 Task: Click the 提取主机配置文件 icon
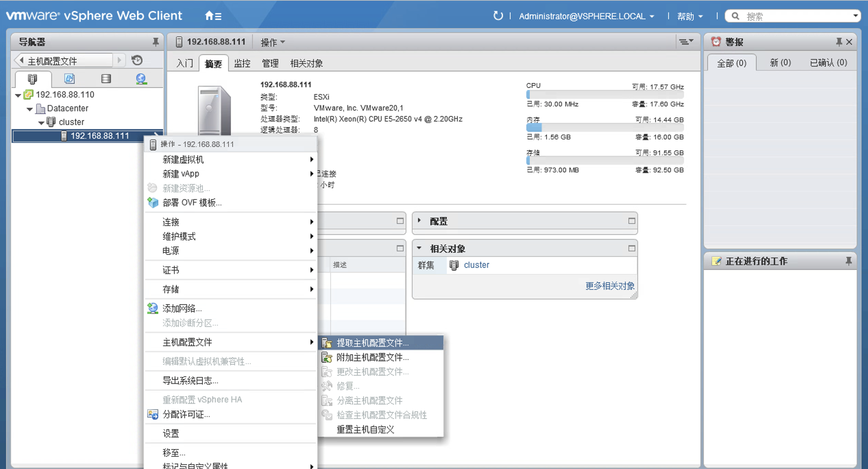coord(327,343)
